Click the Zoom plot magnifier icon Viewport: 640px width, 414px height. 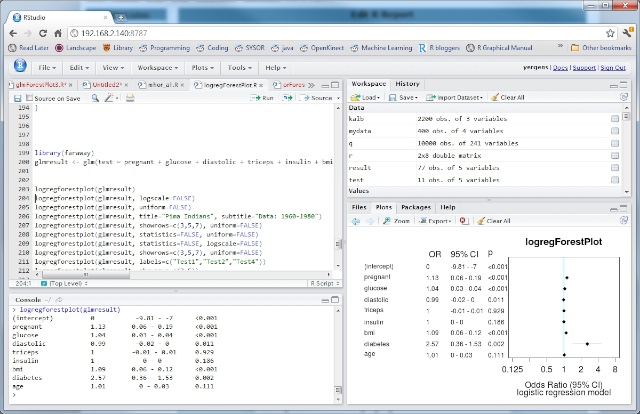pos(385,220)
